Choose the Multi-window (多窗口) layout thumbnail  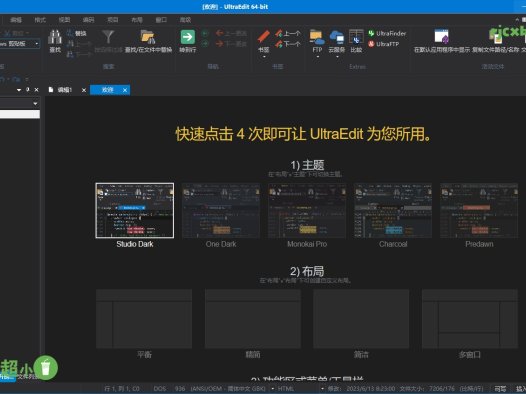pos(470,319)
